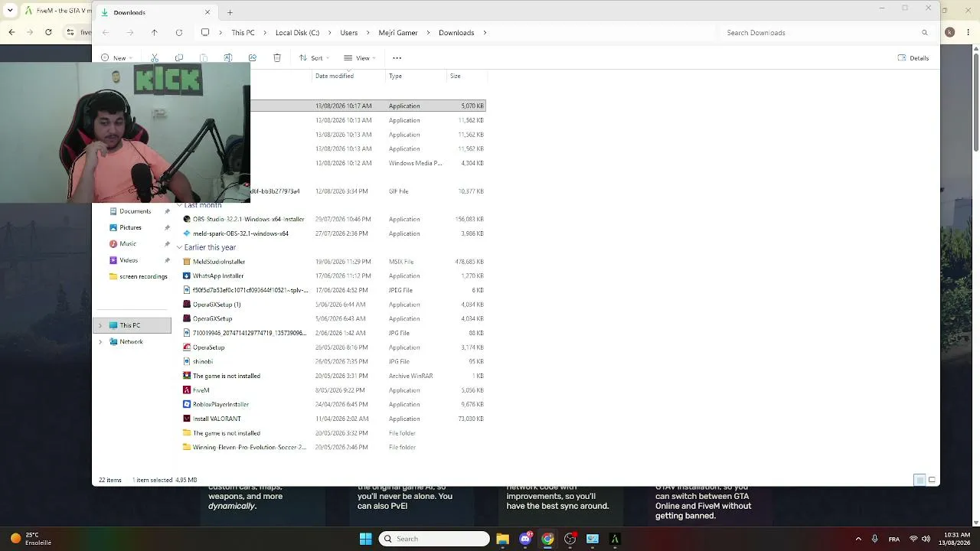Viewport: 980px width, 551px height.
Task: Switch to Google Chrome on the taskbar
Action: tap(547, 539)
